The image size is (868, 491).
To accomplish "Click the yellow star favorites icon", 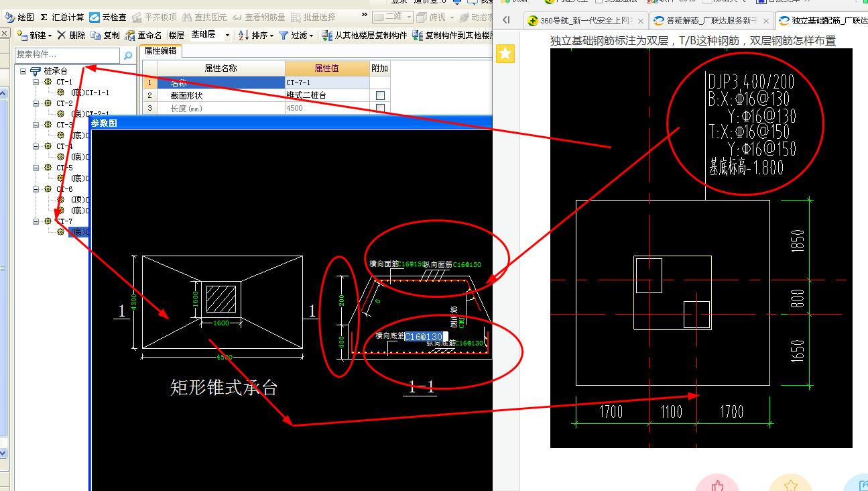I will [506, 54].
